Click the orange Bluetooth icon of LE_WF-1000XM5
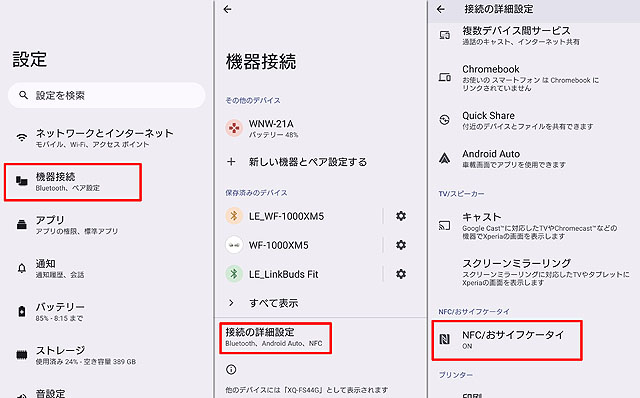 (234, 216)
